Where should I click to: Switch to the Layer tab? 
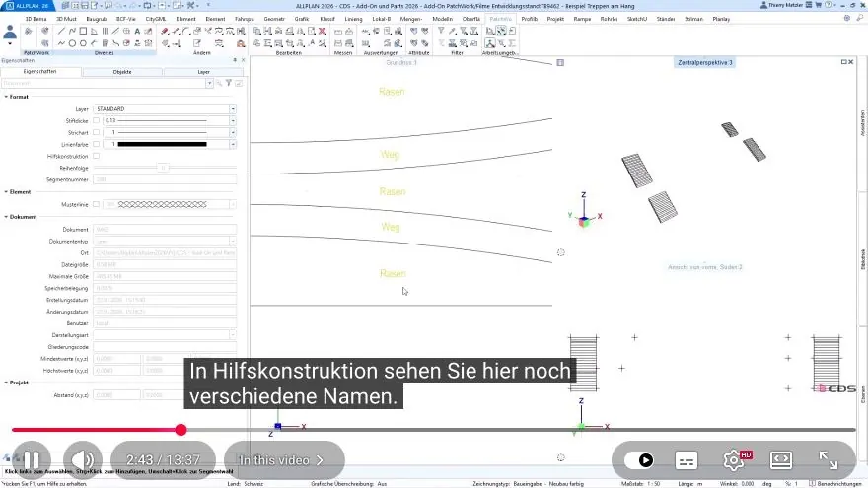(x=204, y=72)
